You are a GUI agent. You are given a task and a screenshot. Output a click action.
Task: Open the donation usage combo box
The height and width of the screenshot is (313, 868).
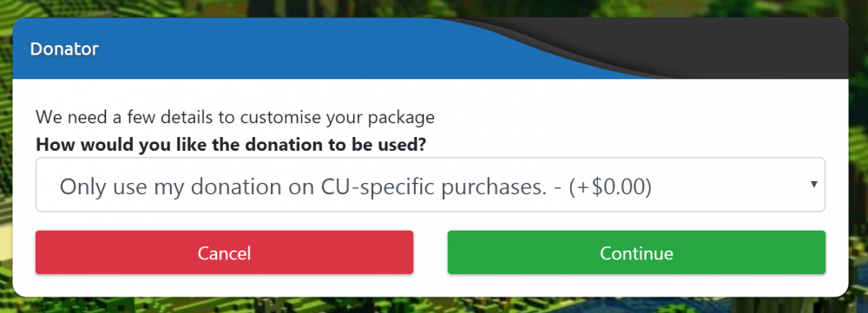(x=431, y=185)
